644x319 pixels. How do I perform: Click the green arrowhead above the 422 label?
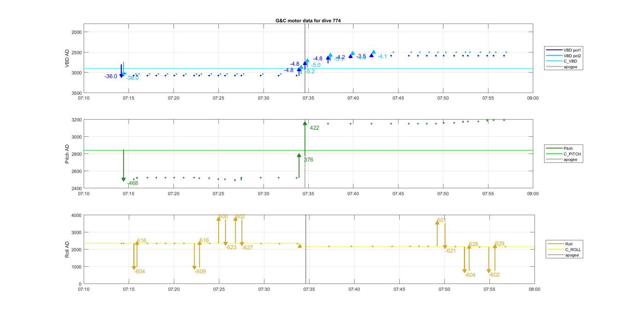(305, 123)
